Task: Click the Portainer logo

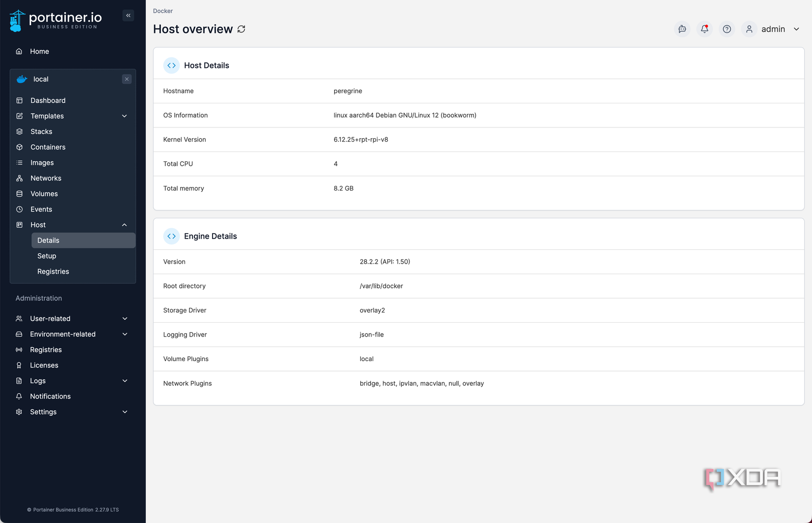Action: (x=56, y=21)
